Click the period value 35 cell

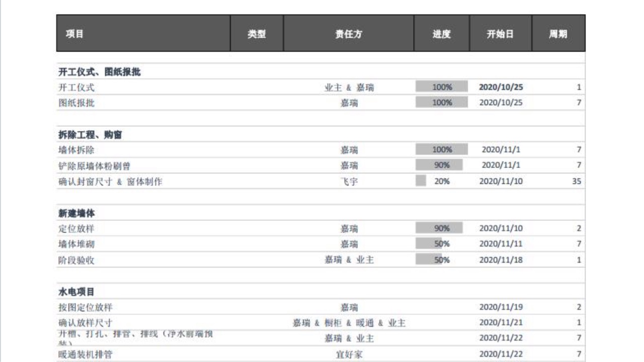coord(576,181)
